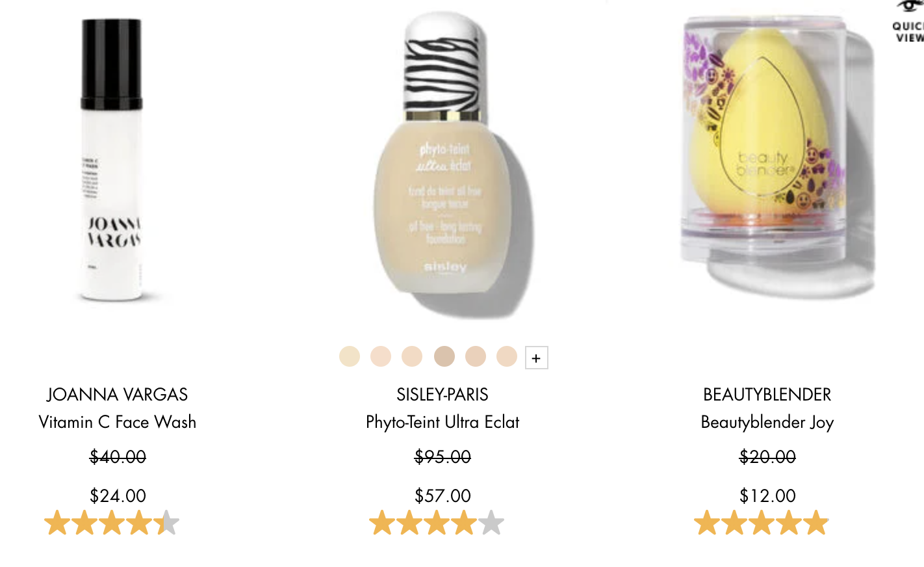This screenshot has width=924, height=567.
Task: Click the JOANNA VARGAS brand name
Action: [118, 395]
